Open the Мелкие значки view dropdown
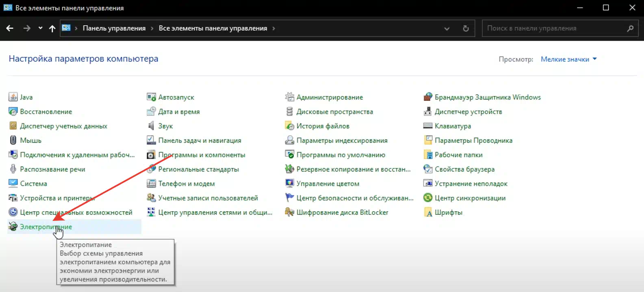The width and height of the screenshot is (644, 292). tap(568, 59)
